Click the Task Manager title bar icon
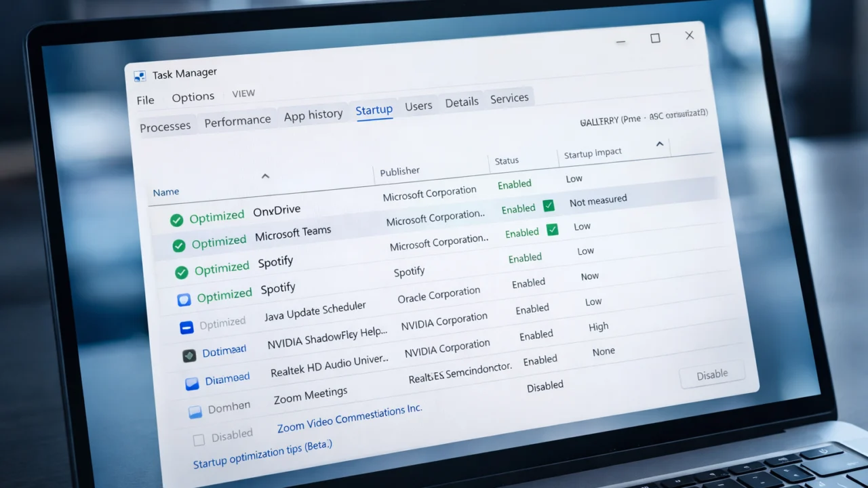Image resolution: width=868 pixels, height=488 pixels. (140, 76)
